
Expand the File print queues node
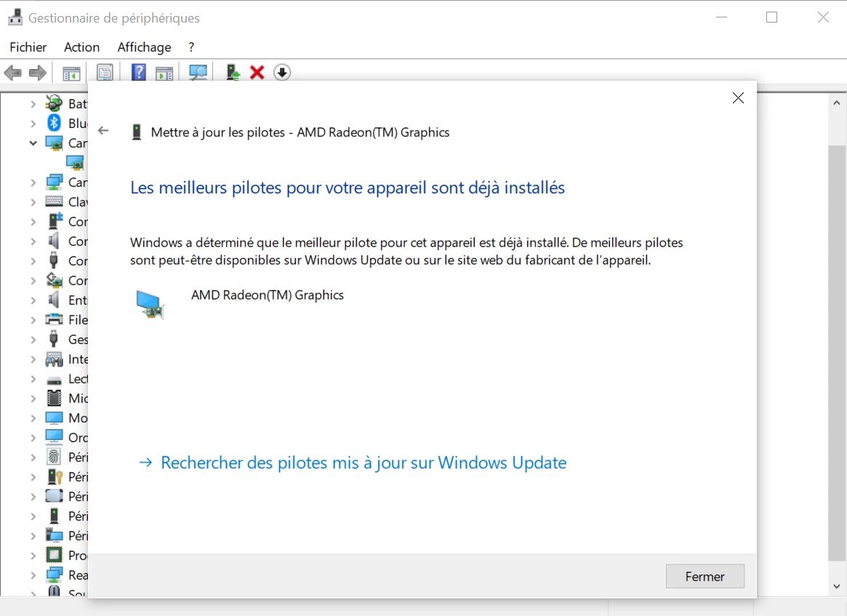click(33, 320)
